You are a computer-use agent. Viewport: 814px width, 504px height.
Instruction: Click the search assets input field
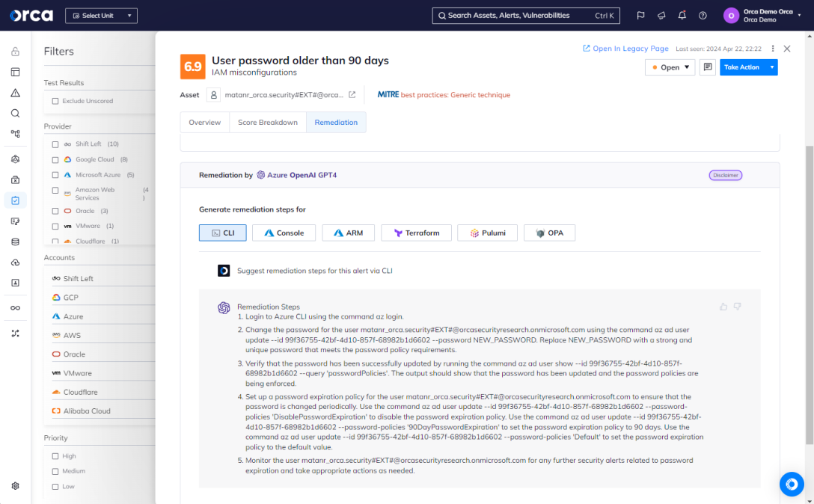pos(526,16)
